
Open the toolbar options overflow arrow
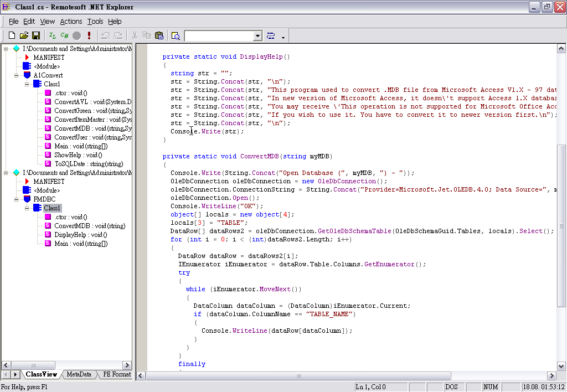(x=283, y=37)
